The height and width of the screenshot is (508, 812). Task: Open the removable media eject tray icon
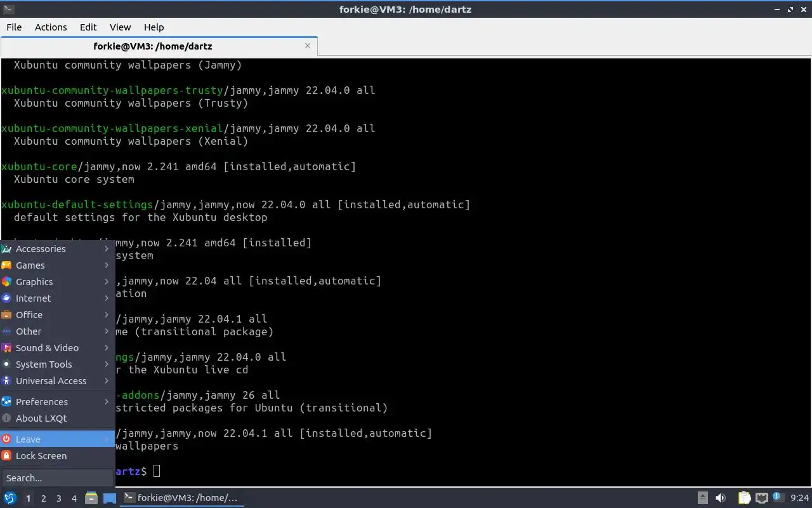(703, 498)
